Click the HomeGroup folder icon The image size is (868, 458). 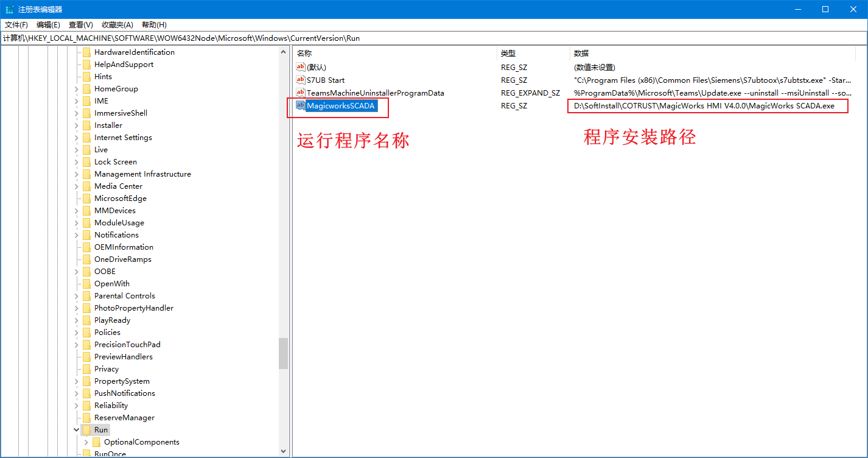click(86, 89)
